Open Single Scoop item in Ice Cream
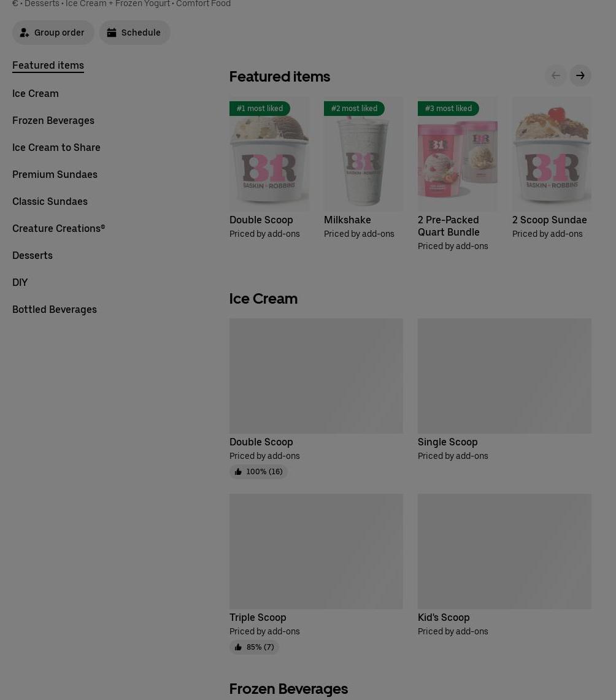This screenshot has width=616, height=700. tap(504, 390)
